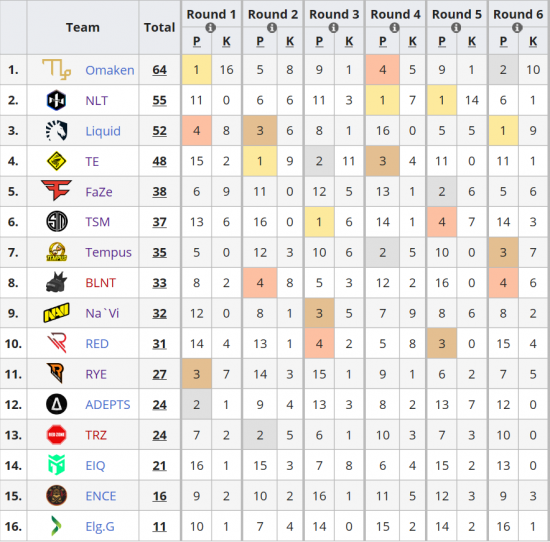Click the Round 5 P column header
Image resolution: width=550 pixels, height=542 pixels.
point(442,41)
